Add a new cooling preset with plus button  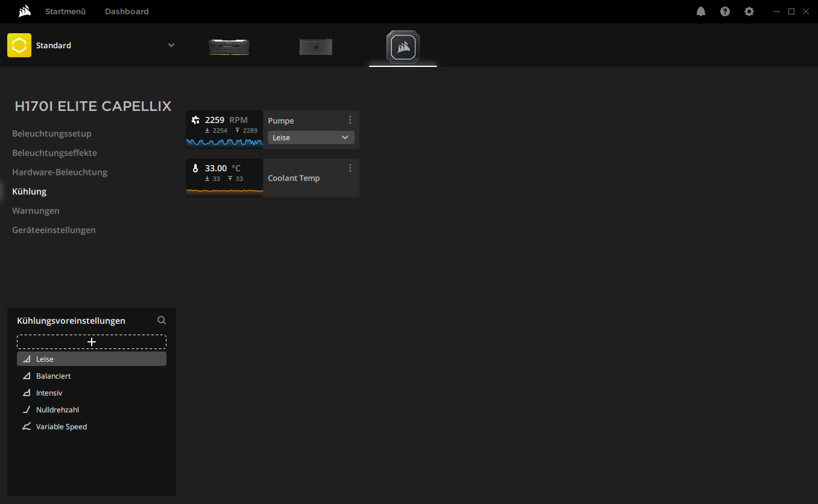[92, 342]
